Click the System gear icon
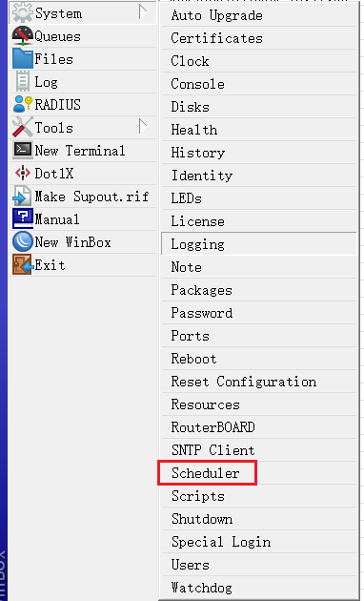The width and height of the screenshot is (364, 601). click(23, 13)
